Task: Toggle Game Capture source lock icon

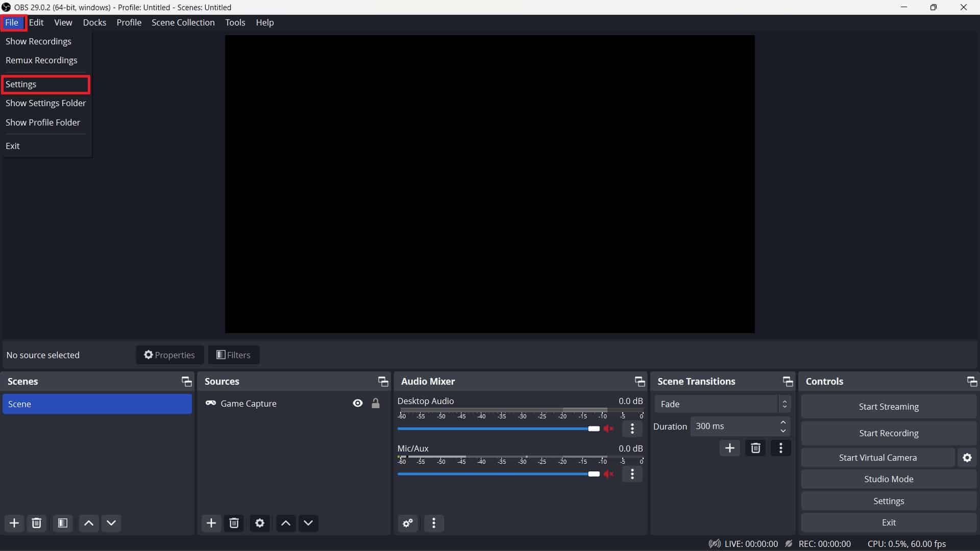Action: pyautogui.click(x=376, y=403)
